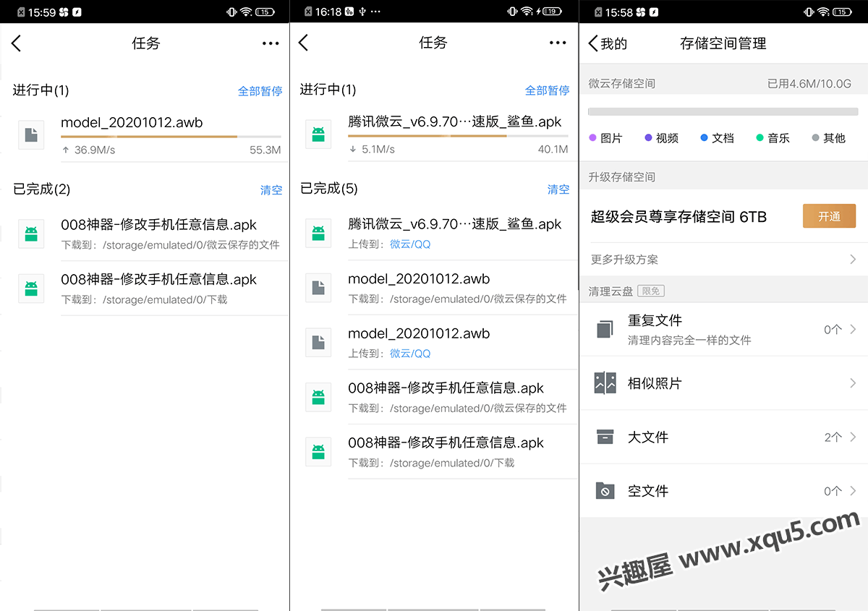Clear completed list with 清空 in middle screen
This screenshot has width=868, height=611.
(x=558, y=189)
